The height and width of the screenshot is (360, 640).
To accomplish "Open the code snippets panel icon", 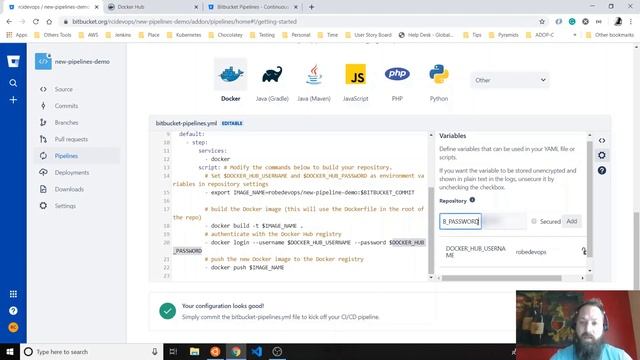I will [x=602, y=140].
